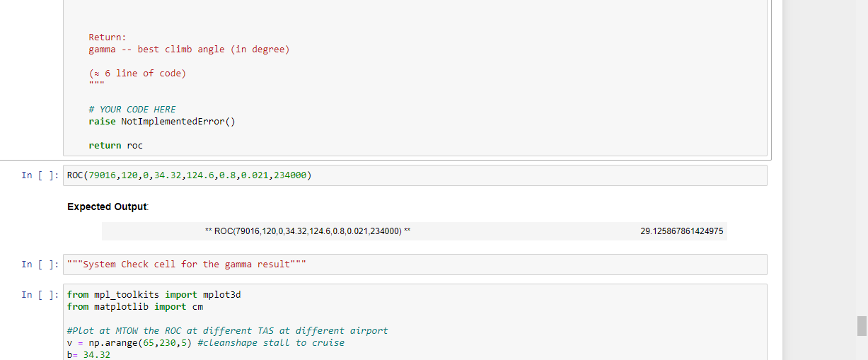
Task: Click the mpl_toolkits import code cell
Action: click(x=415, y=323)
